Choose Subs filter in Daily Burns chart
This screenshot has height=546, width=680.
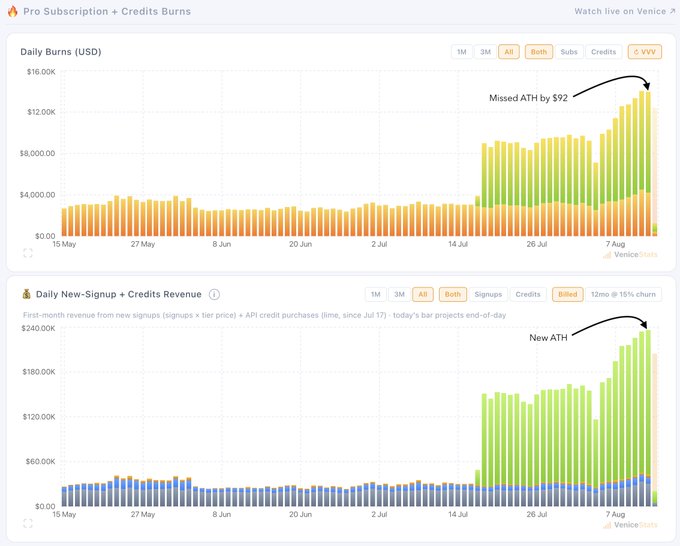pos(569,52)
